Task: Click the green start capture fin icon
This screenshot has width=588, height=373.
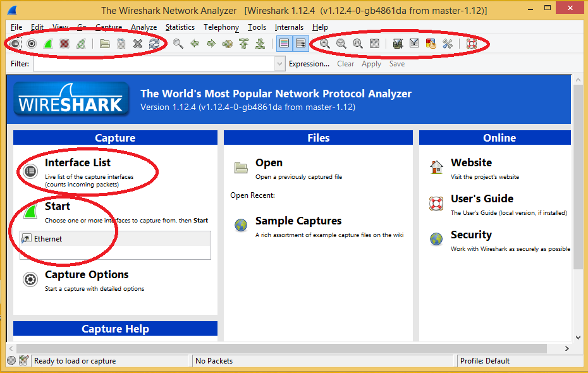Action: [x=47, y=43]
